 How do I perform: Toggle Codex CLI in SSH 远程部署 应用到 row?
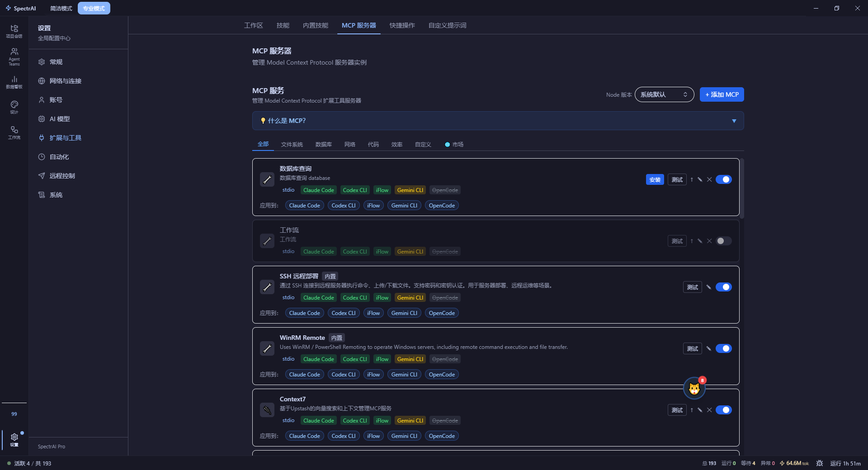pyautogui.click(x=344, y=313)
